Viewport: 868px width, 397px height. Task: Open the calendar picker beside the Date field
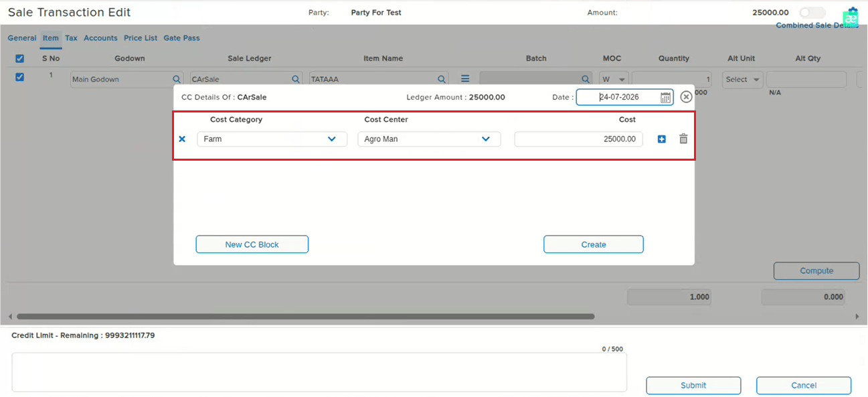[665, 98]
